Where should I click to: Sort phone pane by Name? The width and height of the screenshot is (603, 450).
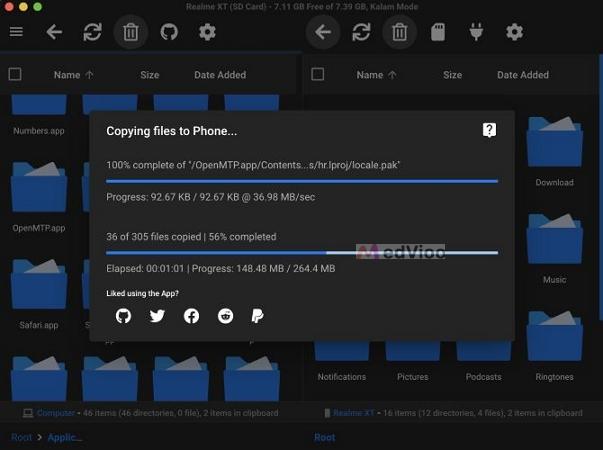point(376,75)
